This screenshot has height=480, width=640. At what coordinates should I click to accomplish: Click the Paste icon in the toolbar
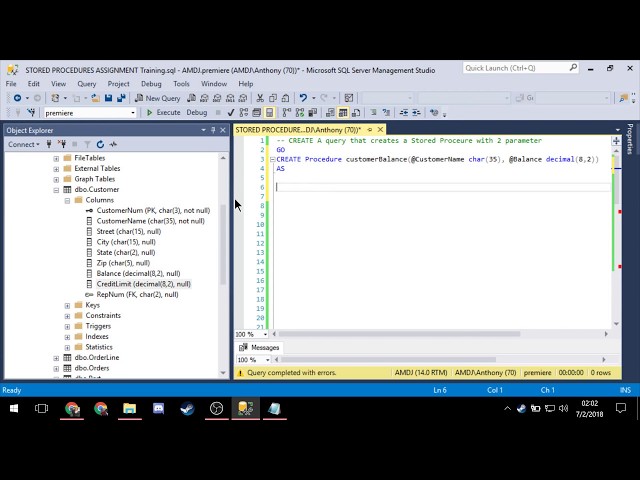[286, 98]
